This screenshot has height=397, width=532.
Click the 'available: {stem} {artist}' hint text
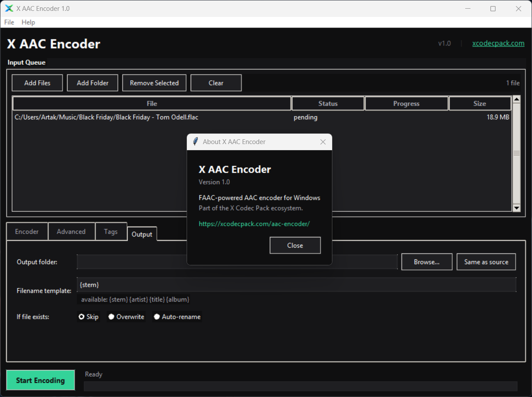click(135, 299)
